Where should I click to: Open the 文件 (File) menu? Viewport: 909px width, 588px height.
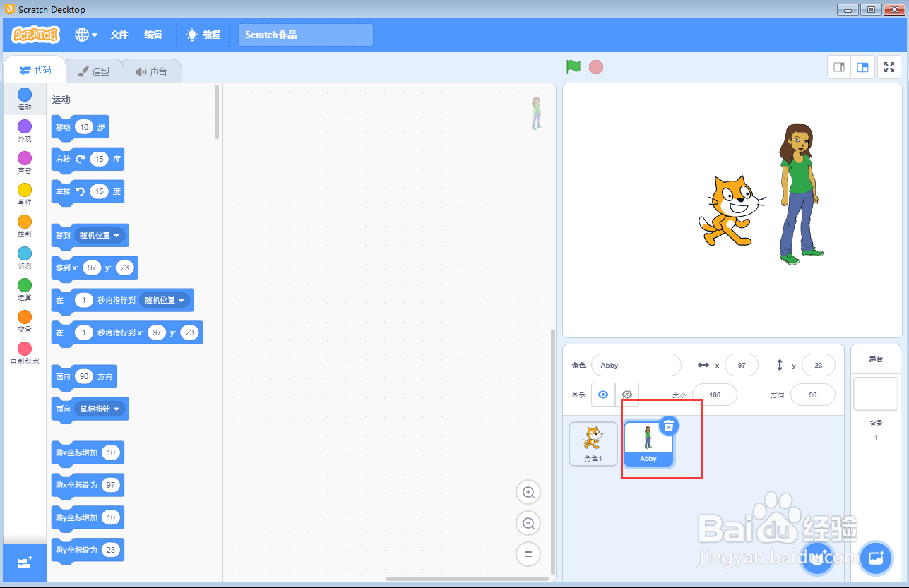(x=119, y=34)
